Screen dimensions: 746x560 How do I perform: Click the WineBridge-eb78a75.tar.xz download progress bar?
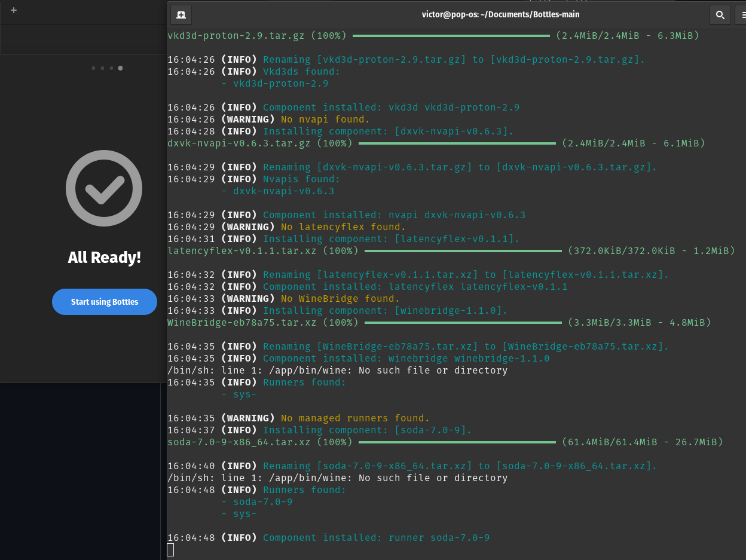(463, 323)
